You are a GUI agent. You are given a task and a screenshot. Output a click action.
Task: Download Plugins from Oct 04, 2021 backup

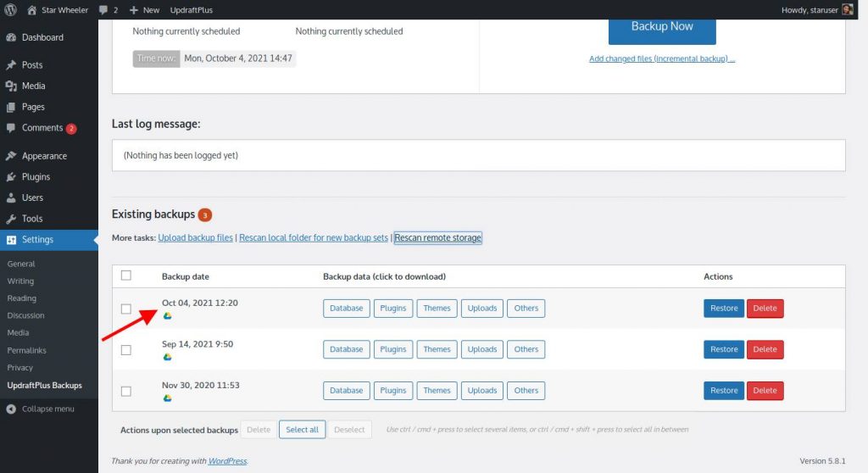tap(393, 309)
